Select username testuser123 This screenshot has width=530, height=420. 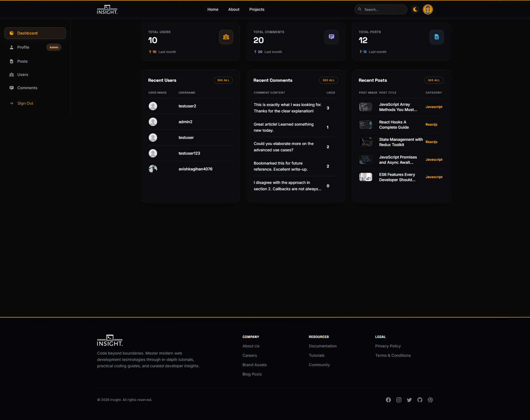pyautogui.click(x=189, y=153)
